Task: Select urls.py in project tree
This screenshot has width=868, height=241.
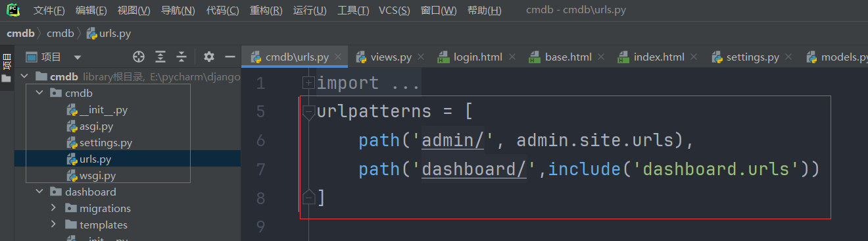Action: [127, 159]
